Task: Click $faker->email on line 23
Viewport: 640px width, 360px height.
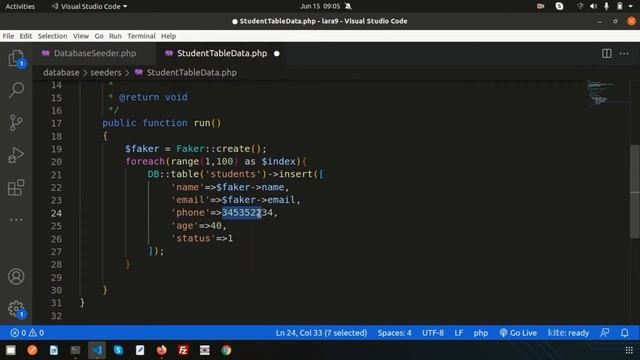Action: [259, 200]
